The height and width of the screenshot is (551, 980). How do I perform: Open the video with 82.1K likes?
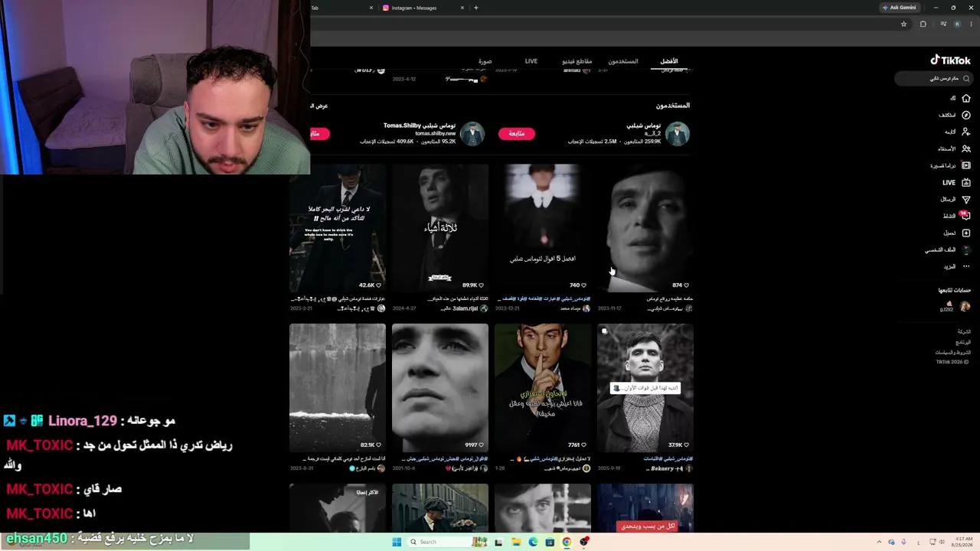(338, 387)
